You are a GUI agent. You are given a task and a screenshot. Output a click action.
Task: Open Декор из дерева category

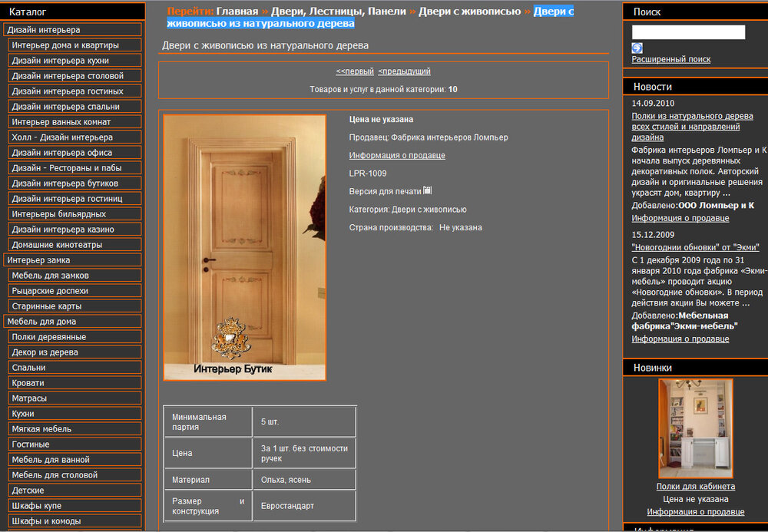click(x=74, y=352)
